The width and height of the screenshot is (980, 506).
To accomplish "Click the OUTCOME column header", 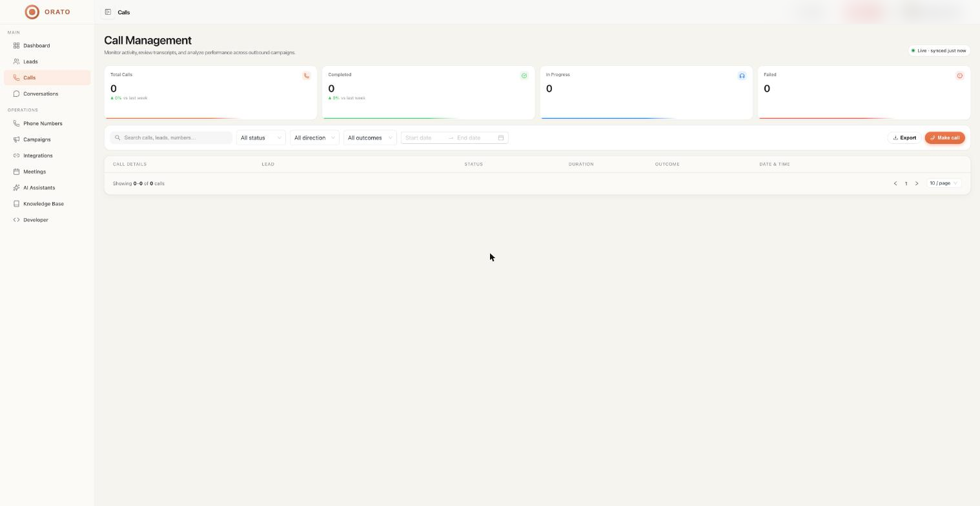I will click(x=667, y=164).
